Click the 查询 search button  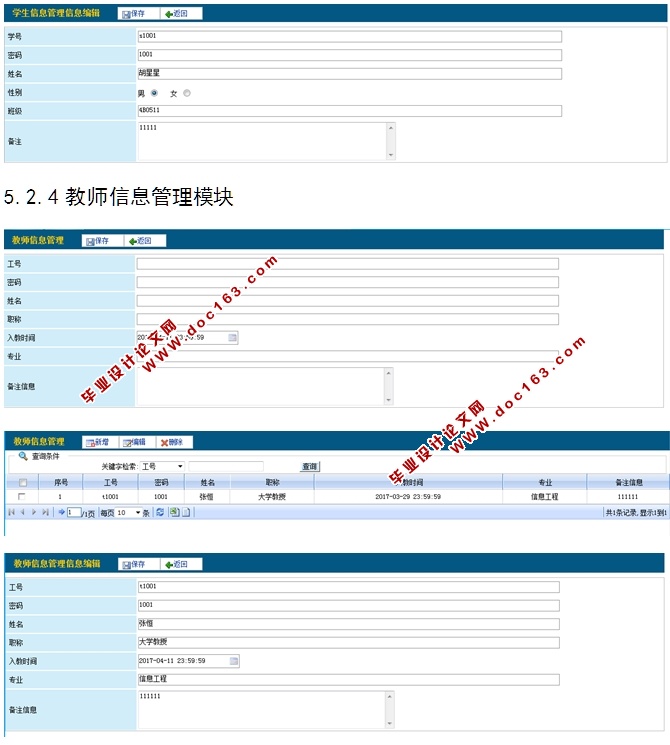[310, 467]
